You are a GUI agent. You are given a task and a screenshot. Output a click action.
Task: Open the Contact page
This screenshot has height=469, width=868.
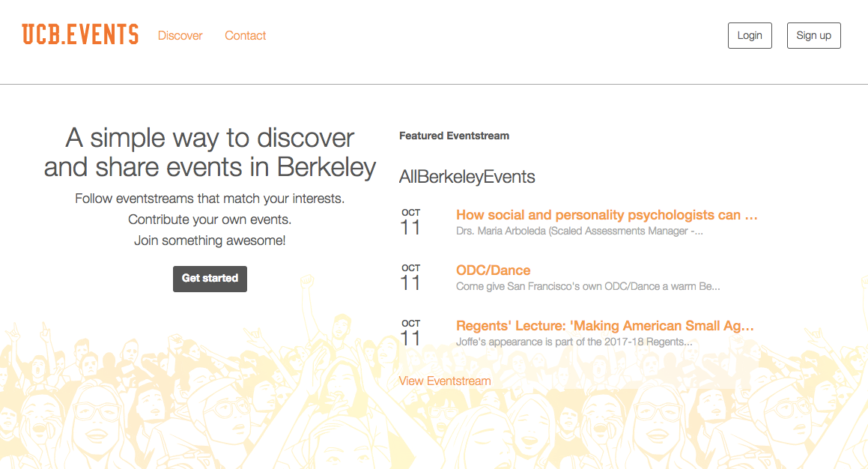pos(245,35)
